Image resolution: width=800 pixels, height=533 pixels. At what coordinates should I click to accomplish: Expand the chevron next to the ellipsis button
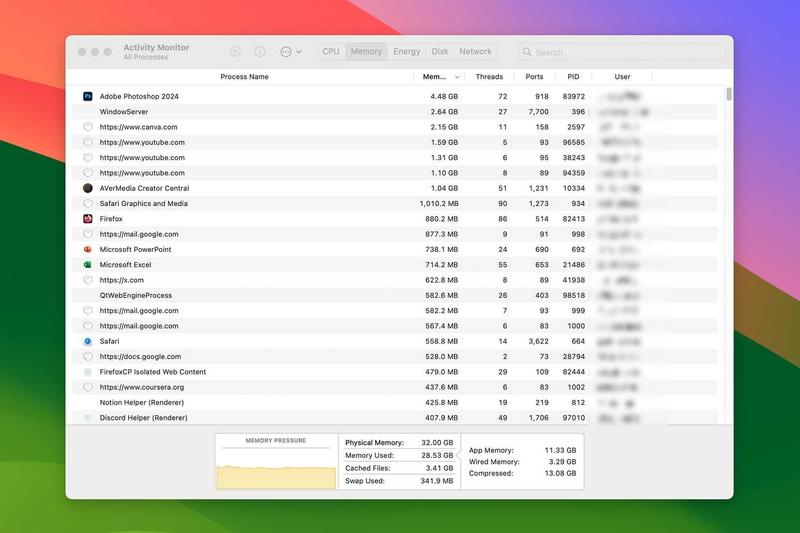(x=299, y=52)
